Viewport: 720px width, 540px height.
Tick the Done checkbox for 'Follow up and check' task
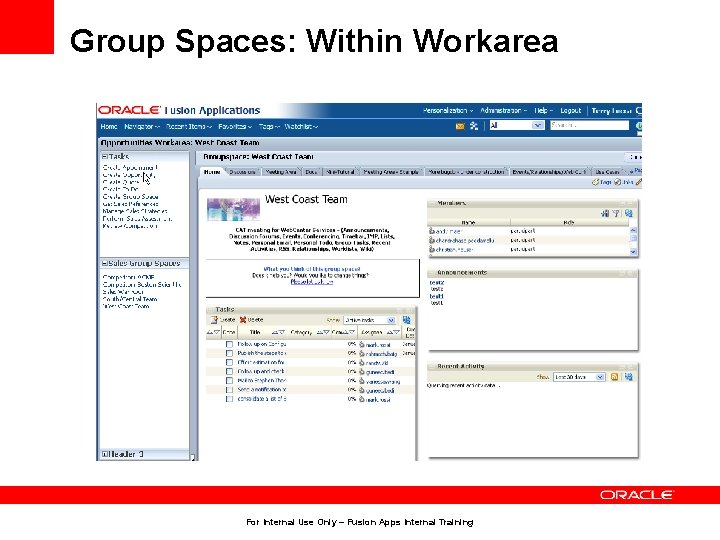229,371
